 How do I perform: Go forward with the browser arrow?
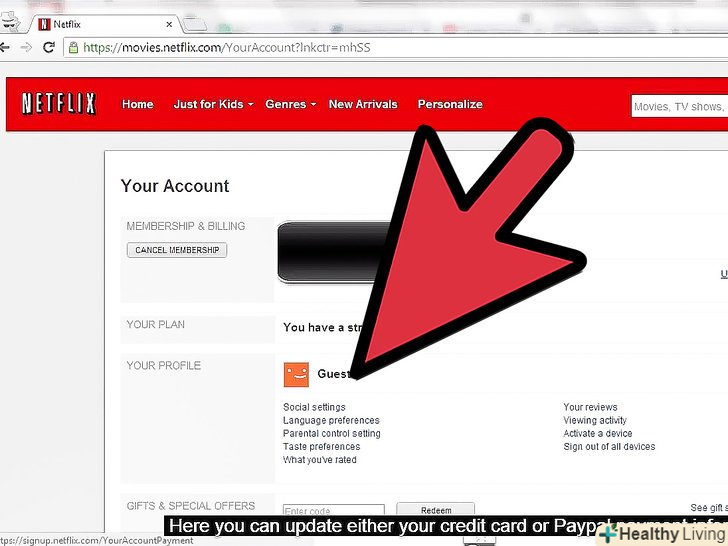pos(26,47)
